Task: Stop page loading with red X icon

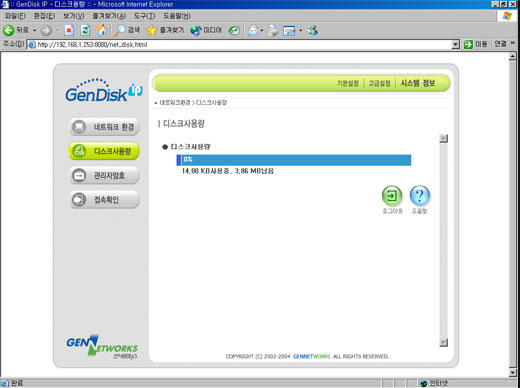Action: coord(69,30)
